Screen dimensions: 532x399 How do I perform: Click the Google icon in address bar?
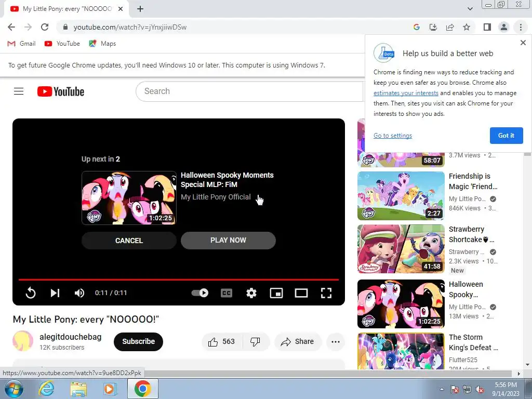click(417, 27)
